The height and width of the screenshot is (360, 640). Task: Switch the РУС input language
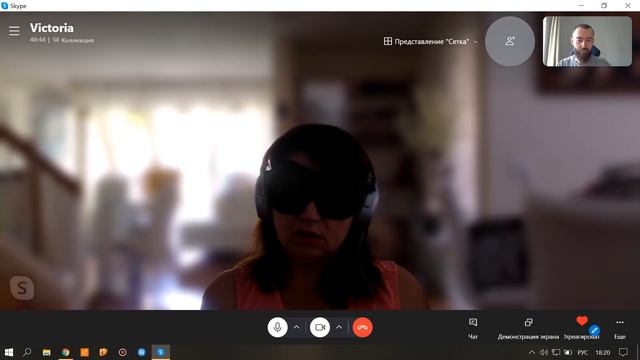[582, 352]
